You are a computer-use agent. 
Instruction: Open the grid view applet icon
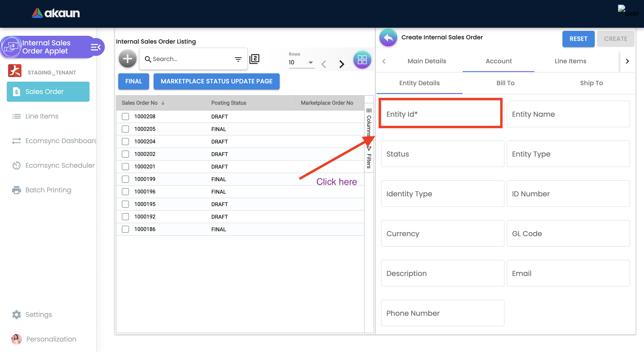(x=362, y=60)
